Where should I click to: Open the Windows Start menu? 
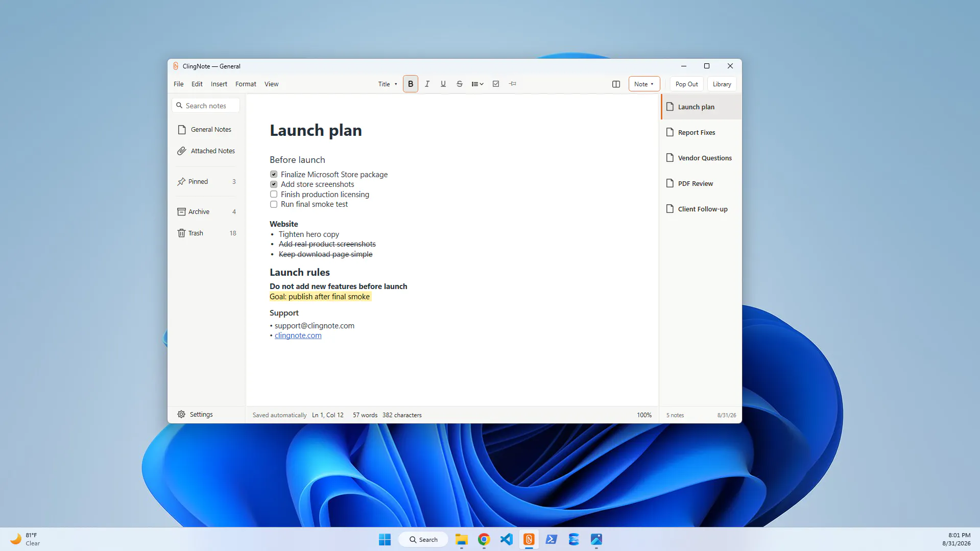(x=385, y=540)
